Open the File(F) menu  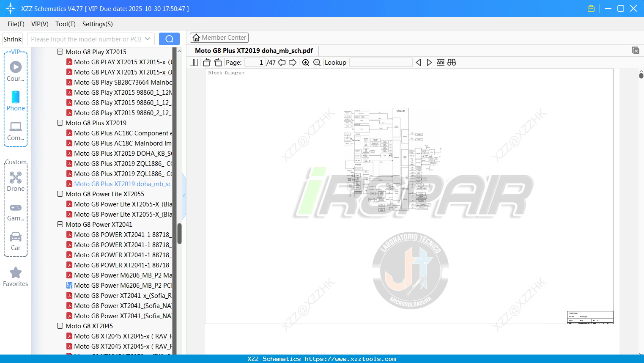pos(16,24)
